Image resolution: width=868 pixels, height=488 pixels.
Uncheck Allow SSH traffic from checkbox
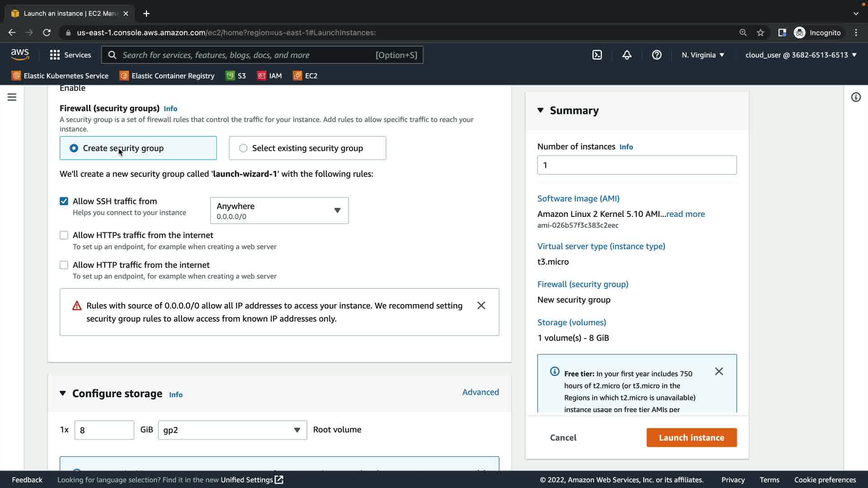(64, 202)
